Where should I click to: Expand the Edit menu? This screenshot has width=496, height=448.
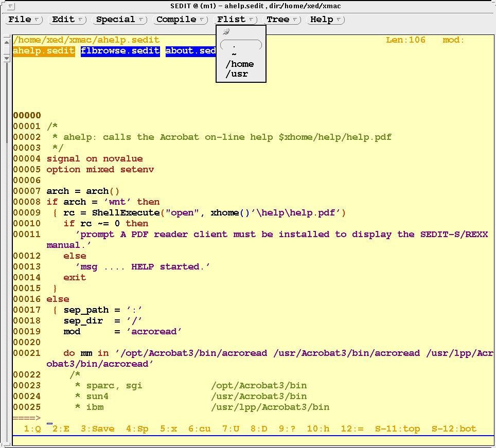[68, 20]
